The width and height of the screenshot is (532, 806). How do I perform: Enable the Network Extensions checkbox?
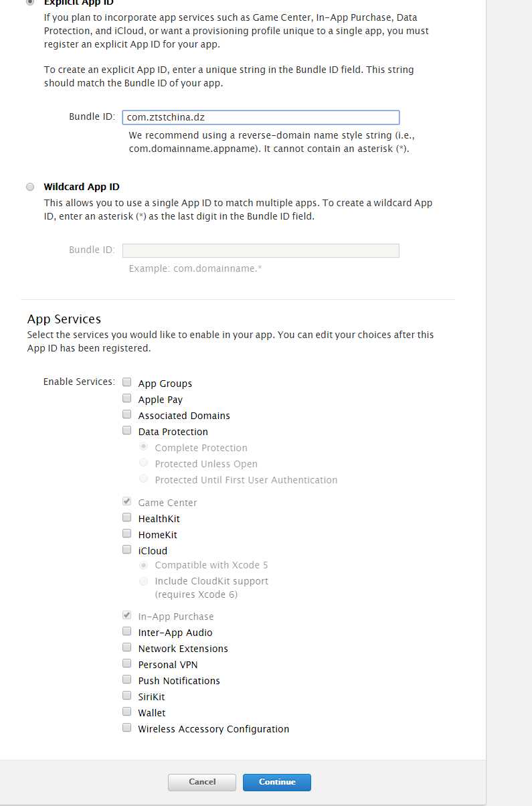coord(126,647)
